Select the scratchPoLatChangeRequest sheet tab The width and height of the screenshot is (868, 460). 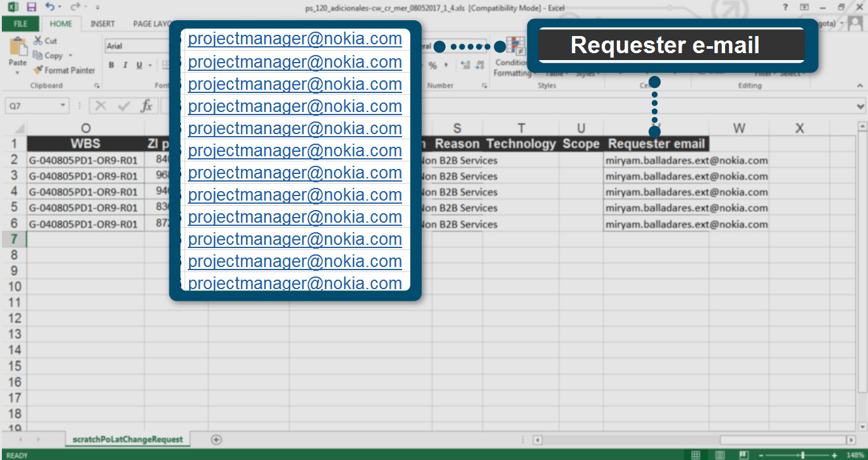pos(127,439)
